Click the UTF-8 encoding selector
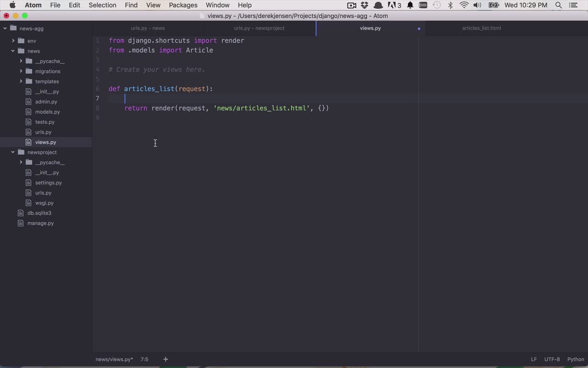The image size is (588, 368). 552,359
